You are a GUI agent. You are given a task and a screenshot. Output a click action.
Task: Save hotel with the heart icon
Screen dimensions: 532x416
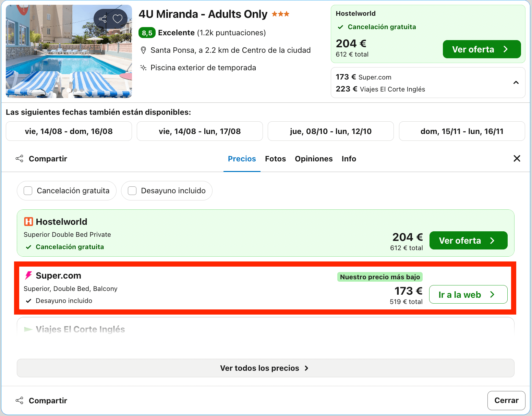click(x=118, y=19)
